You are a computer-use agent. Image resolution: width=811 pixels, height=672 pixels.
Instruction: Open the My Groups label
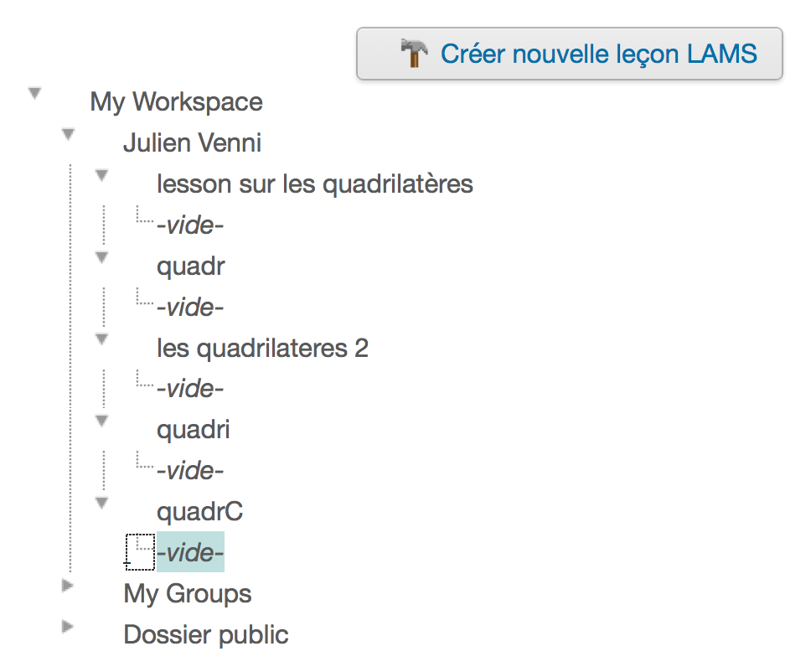[x=188, y=594]
